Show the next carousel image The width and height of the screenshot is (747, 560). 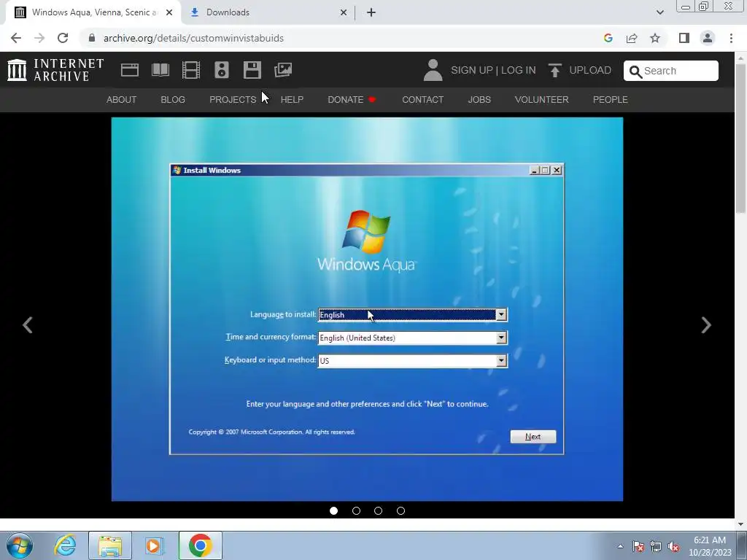(706, 325)
